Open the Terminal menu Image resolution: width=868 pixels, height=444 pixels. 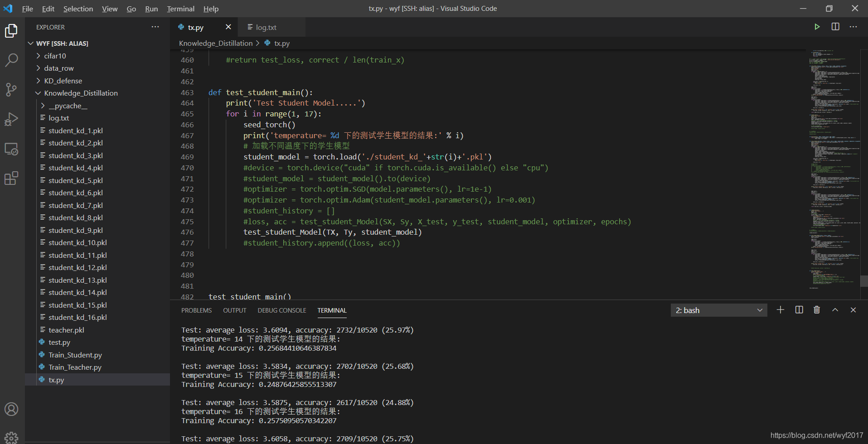[180, 9]
